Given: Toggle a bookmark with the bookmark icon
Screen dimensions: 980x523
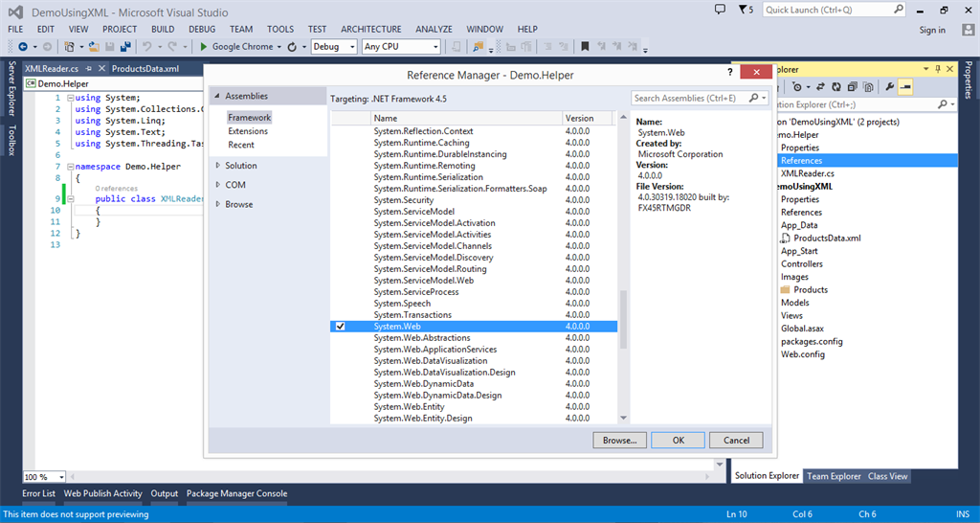Looking at the screenshot, I should pyautogui.click(x=585, y=47).
